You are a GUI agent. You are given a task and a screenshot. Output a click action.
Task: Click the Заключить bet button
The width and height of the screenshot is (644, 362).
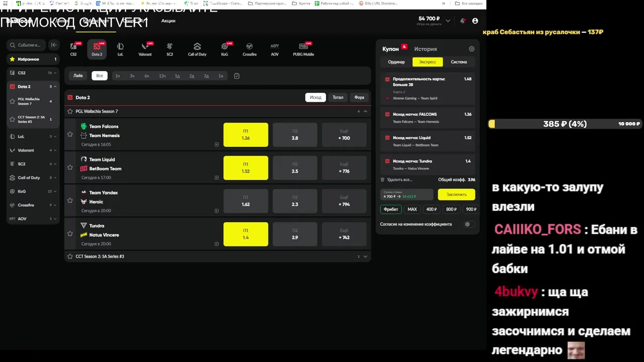(x=456, y=195)
